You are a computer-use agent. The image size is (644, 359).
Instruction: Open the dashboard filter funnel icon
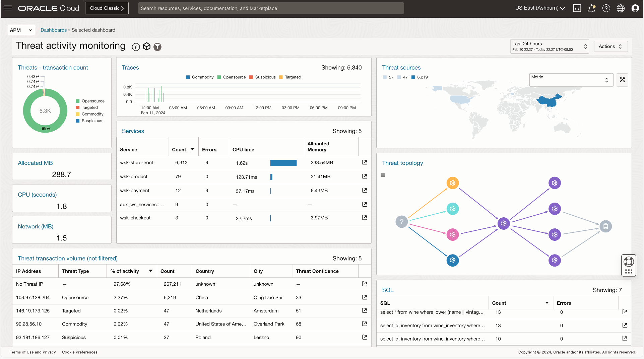pyautogui.click(x=157, y=47)
